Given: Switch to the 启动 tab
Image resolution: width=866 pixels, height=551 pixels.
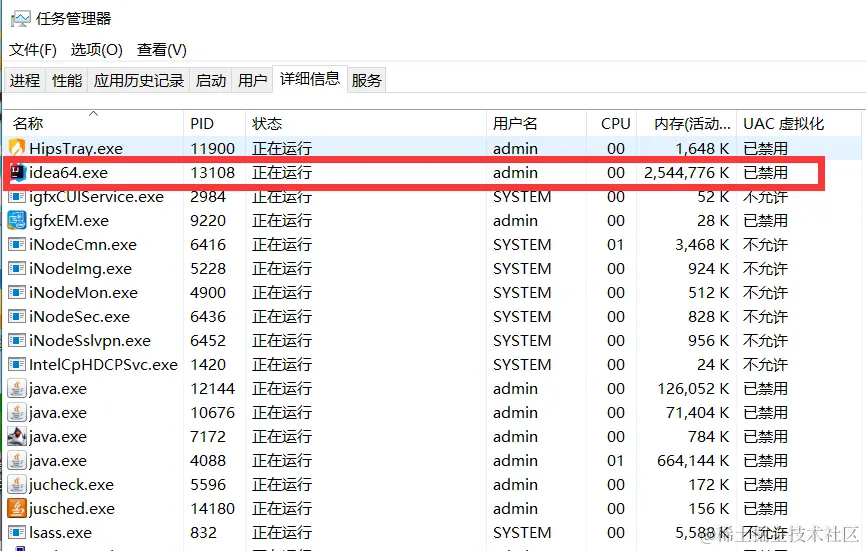Looking at the screenshot, I should click(x=211, y=81).
